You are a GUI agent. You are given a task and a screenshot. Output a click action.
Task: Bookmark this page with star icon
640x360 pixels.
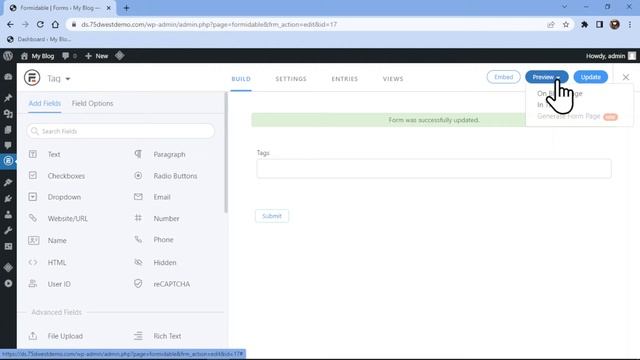tap(566, 24)
